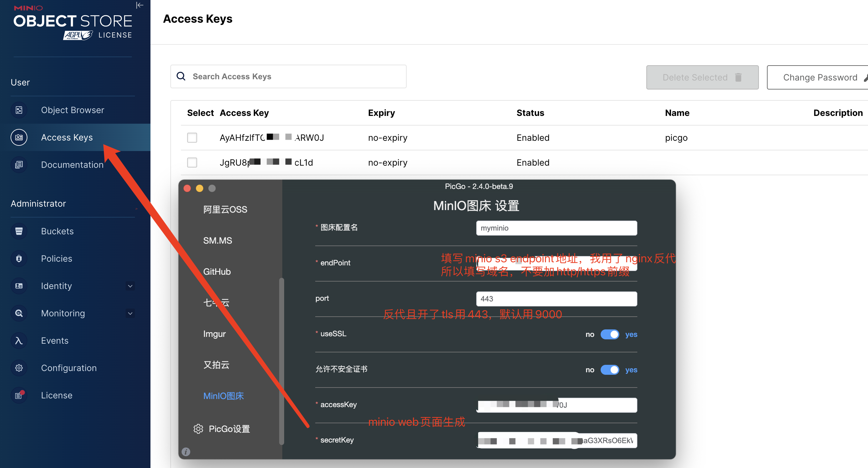The width and height of the screenshot is (868, 468).
Task: Click the PicGo info icon
Action: pos(186,452)
